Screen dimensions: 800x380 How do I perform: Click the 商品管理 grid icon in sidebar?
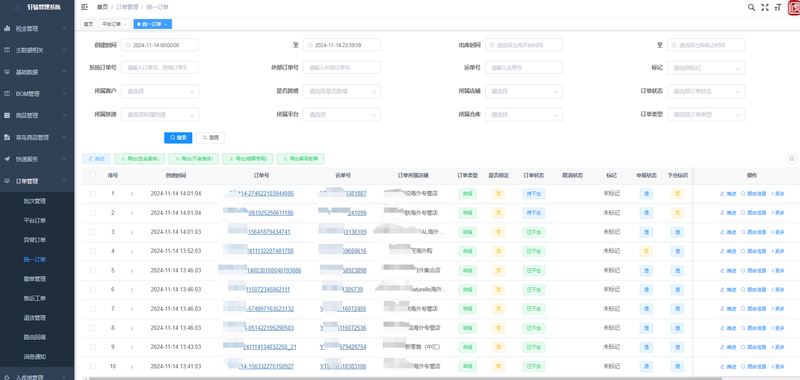coord(7,116)
